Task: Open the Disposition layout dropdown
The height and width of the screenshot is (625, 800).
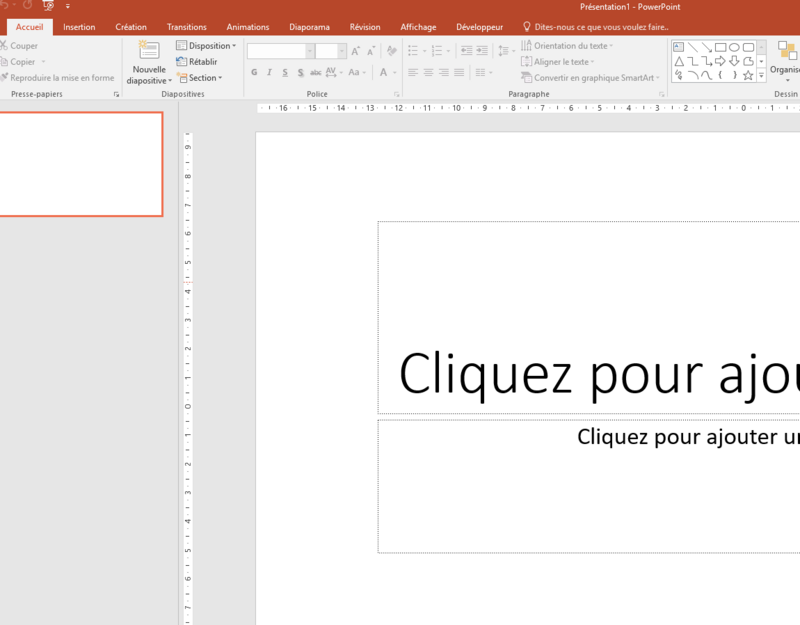Action: (206, 46)
